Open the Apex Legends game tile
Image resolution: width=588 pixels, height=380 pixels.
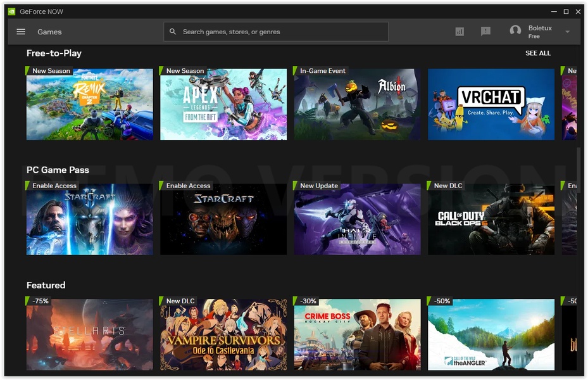tap(223, 104)
